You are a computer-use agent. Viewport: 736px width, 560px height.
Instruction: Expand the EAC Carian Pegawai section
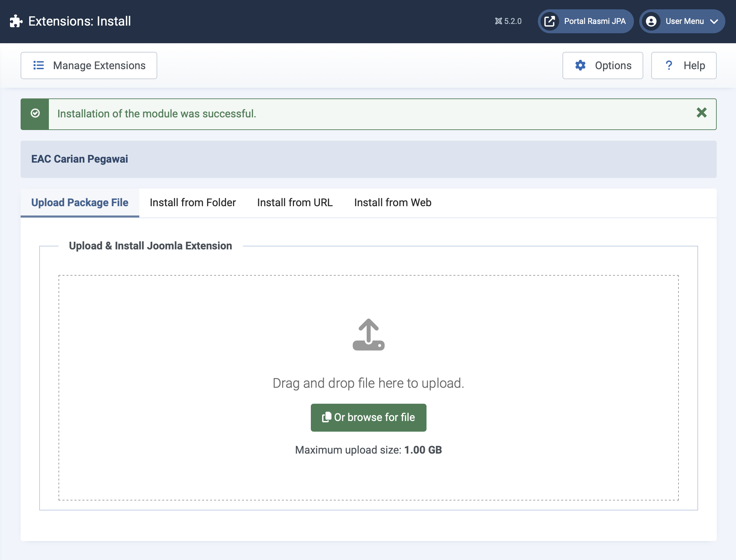[79, 159]
